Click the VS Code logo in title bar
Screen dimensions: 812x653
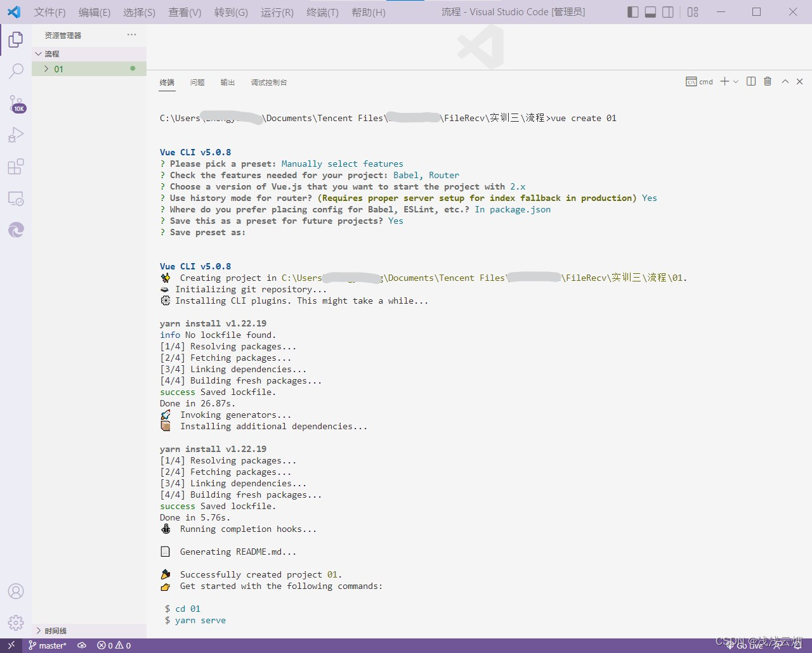coord(14,11)
